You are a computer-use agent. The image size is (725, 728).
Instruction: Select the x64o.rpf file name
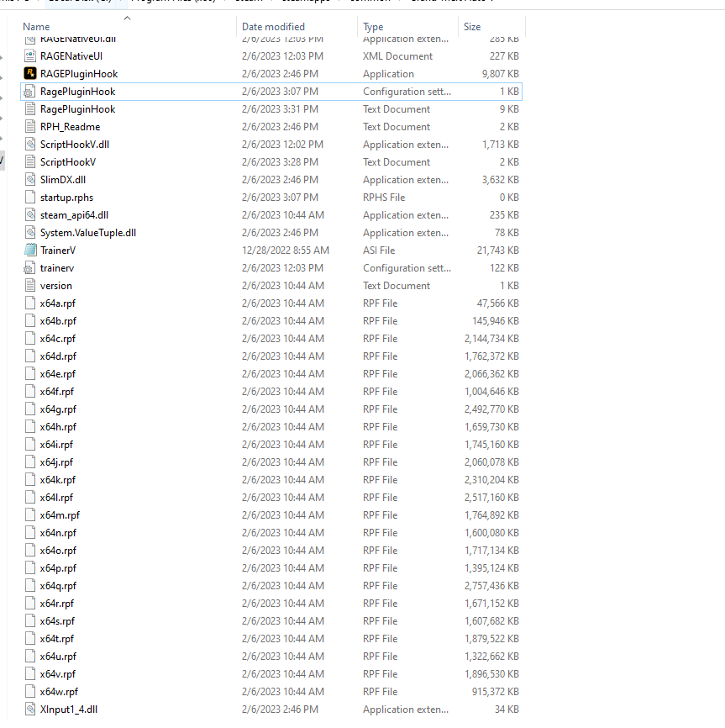click(58, 550)
